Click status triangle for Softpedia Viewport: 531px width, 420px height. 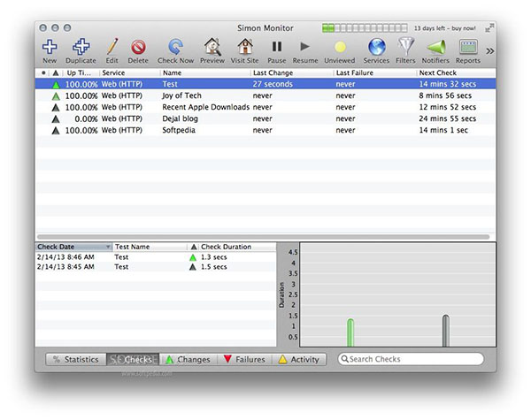tap(56, 131)
